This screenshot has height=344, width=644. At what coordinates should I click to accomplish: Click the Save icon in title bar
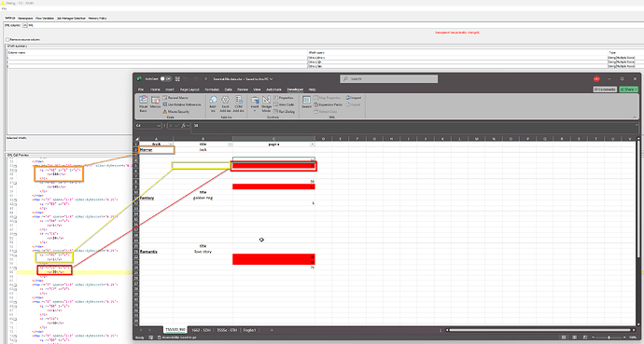(177, 78)
